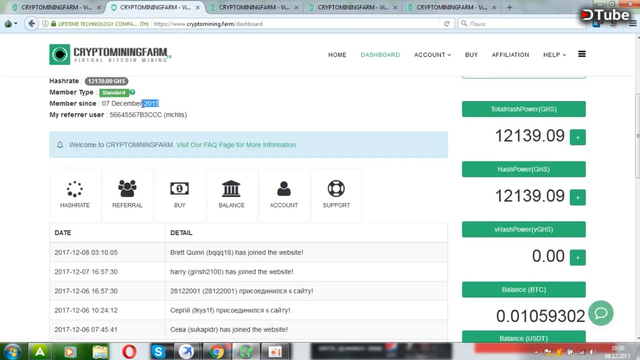This screenshot has height=360, width=640.
Task: Click the plus button next to TotalHashPower value
Action: (578, 137)
